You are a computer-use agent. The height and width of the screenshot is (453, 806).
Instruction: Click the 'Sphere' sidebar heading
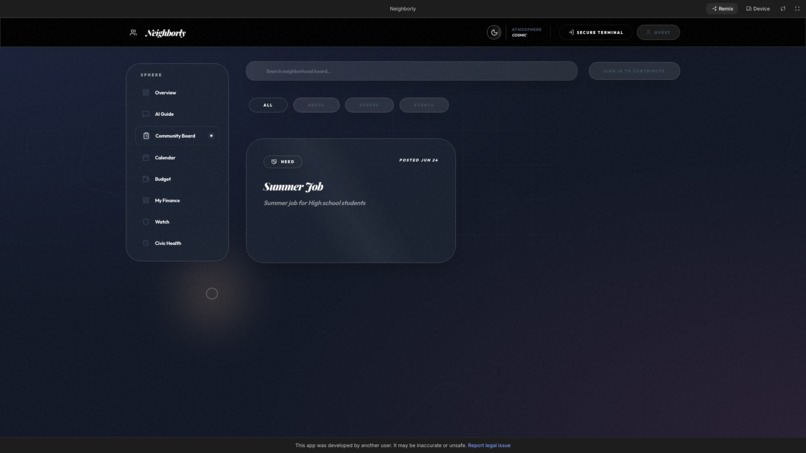(x=151, y=75)
